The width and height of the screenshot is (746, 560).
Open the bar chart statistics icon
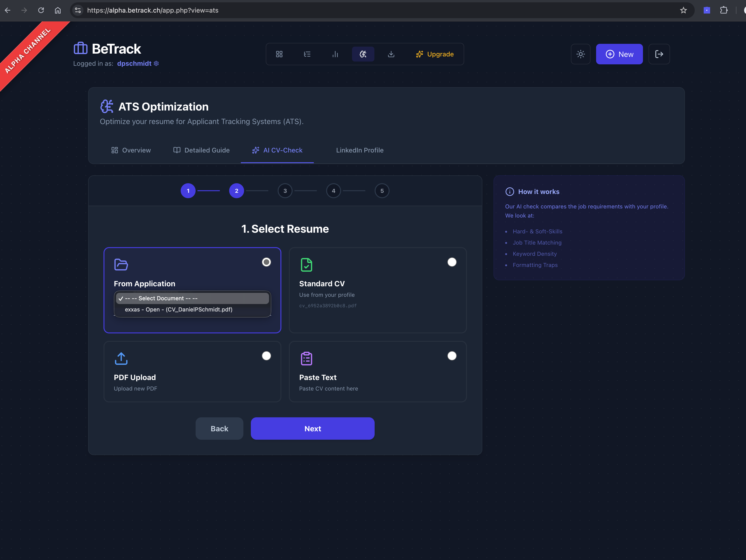coord(335,54)
